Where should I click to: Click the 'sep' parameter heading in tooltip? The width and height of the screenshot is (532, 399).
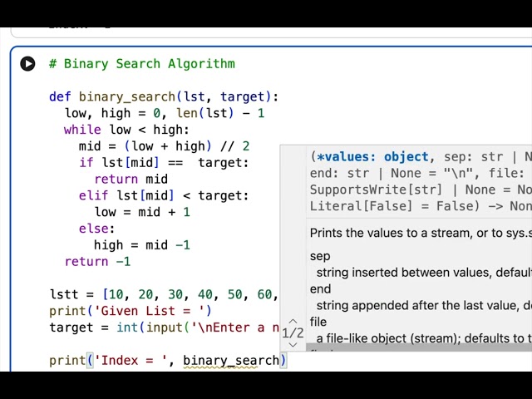[320, 256]
